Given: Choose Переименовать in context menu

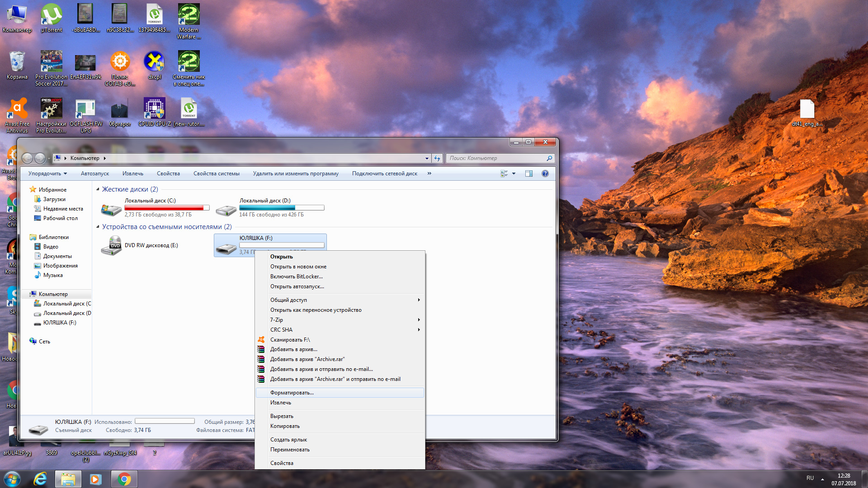Looking at the screenshot, I should click(x=340, y=450).
